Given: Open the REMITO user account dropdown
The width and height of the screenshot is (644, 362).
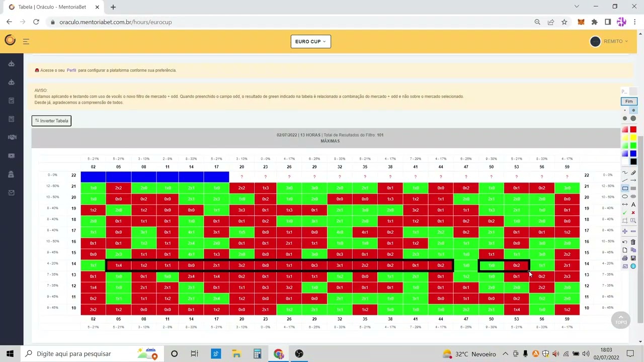Looking at the screenshot, I should [609, 41].
